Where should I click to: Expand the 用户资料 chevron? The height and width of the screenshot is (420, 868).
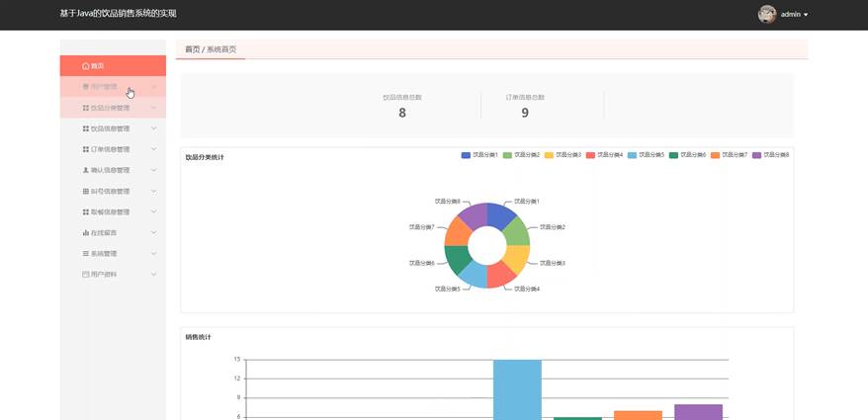click(154, 275)
